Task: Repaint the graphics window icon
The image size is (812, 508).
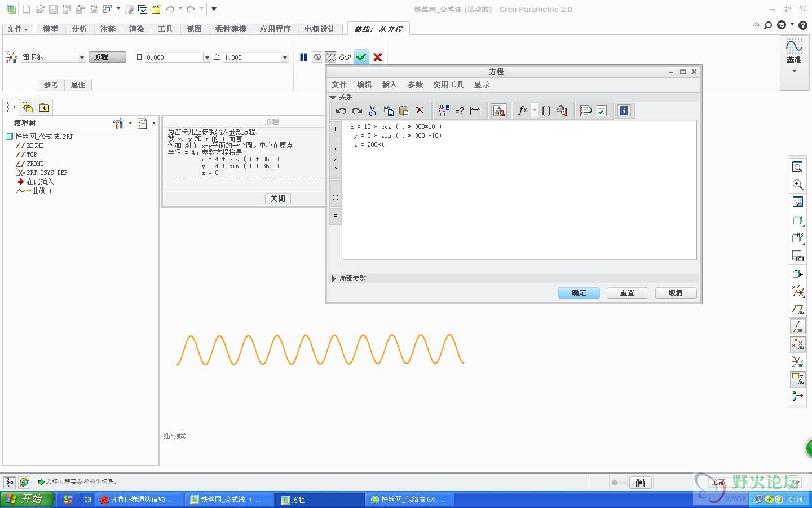Action: pyautogui.click(x=797, y=202)
